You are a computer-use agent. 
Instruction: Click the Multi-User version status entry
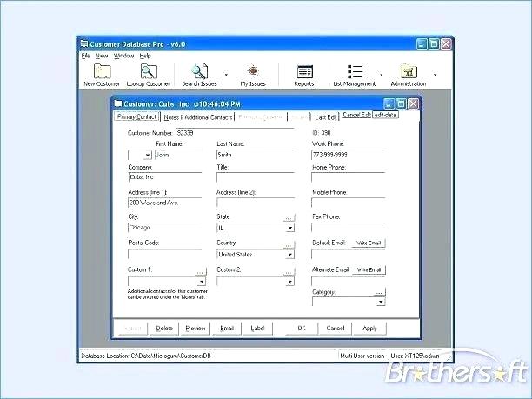[x=362, y=356]
